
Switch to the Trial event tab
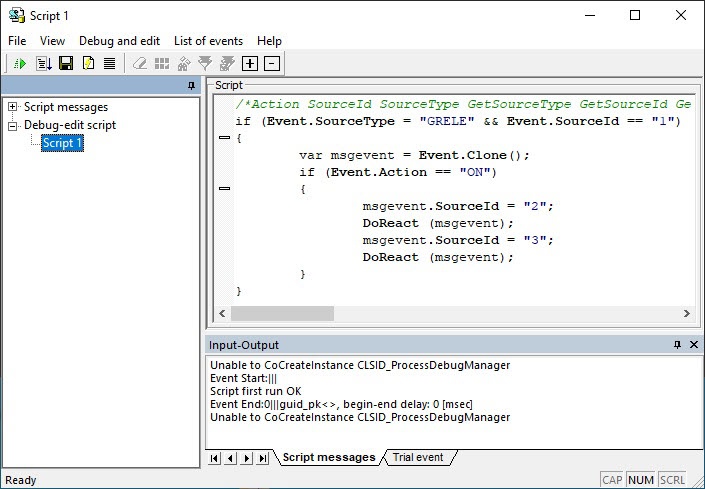416,457
